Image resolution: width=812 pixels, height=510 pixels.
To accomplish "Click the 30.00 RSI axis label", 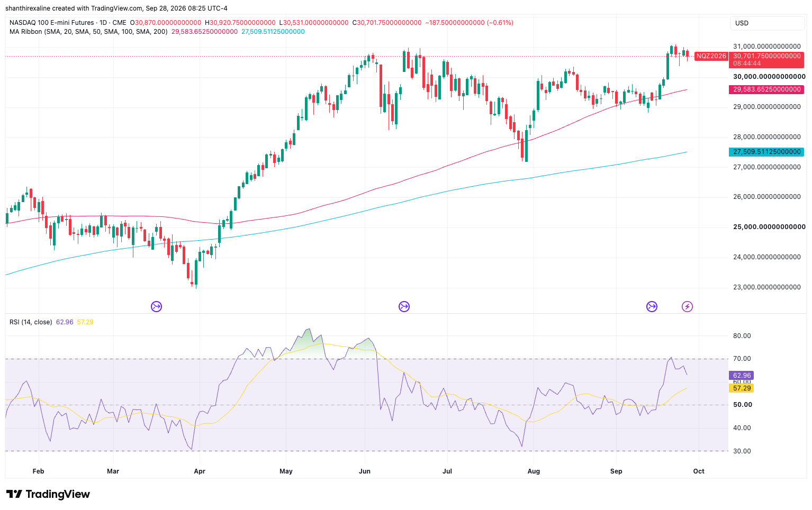I will point(742,451).
